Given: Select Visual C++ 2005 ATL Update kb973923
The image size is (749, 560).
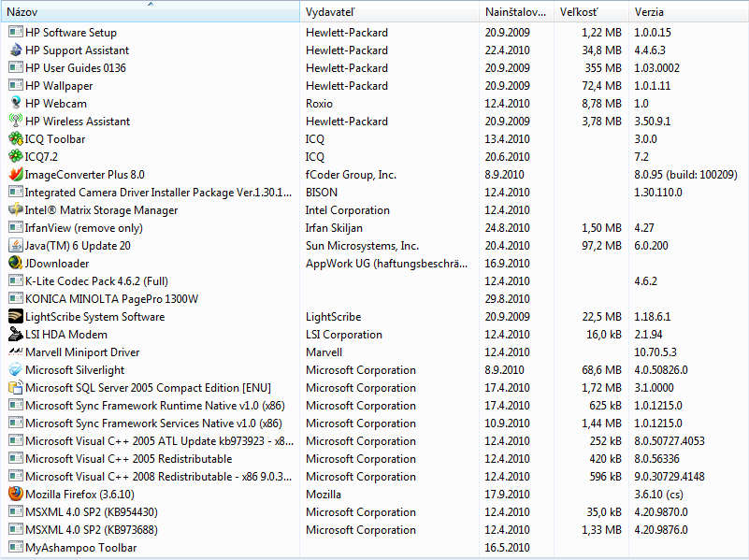Looking at the screenshot, I should point(160,440).
